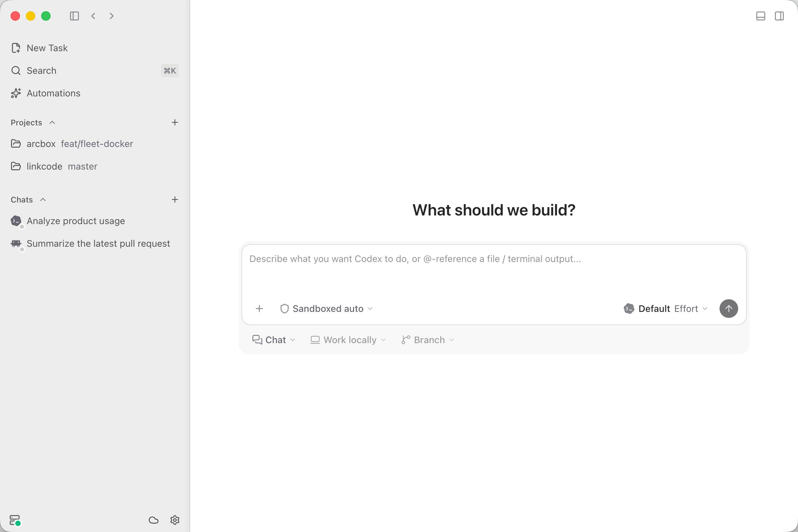The image size is (798, 532).
Task: Maximize window with green button
Action: [x=46, y=16]
